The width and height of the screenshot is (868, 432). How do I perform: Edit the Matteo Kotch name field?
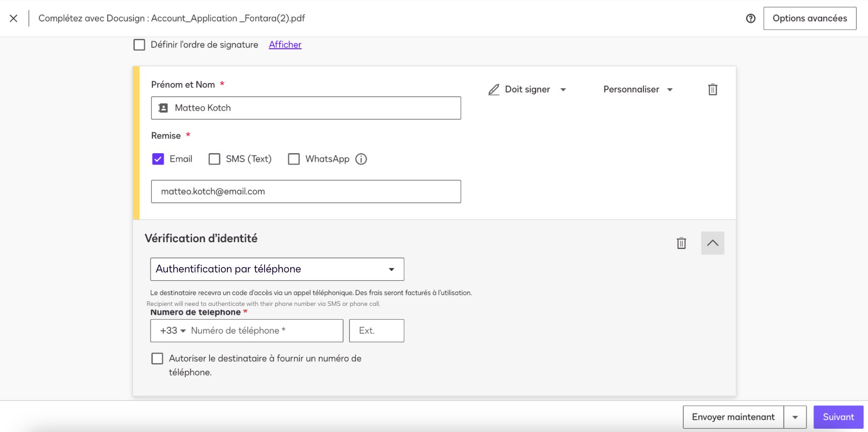point(306,108)
